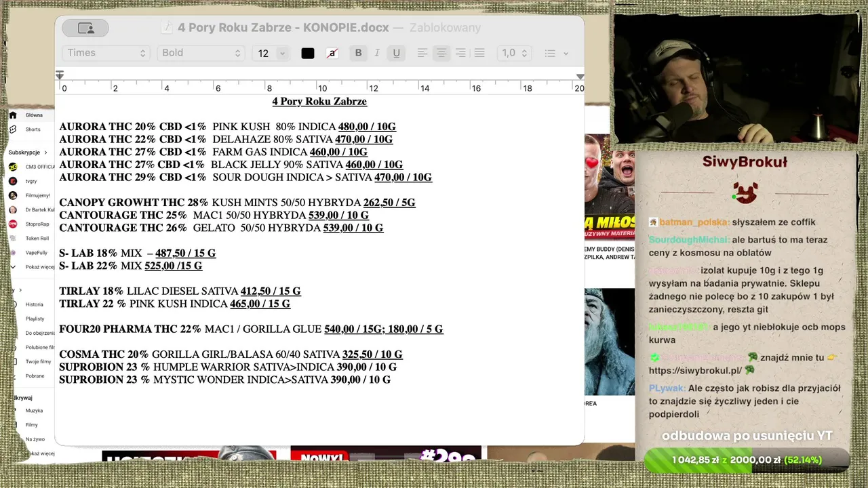Justify the text alignment

click(x=479, y=53)
